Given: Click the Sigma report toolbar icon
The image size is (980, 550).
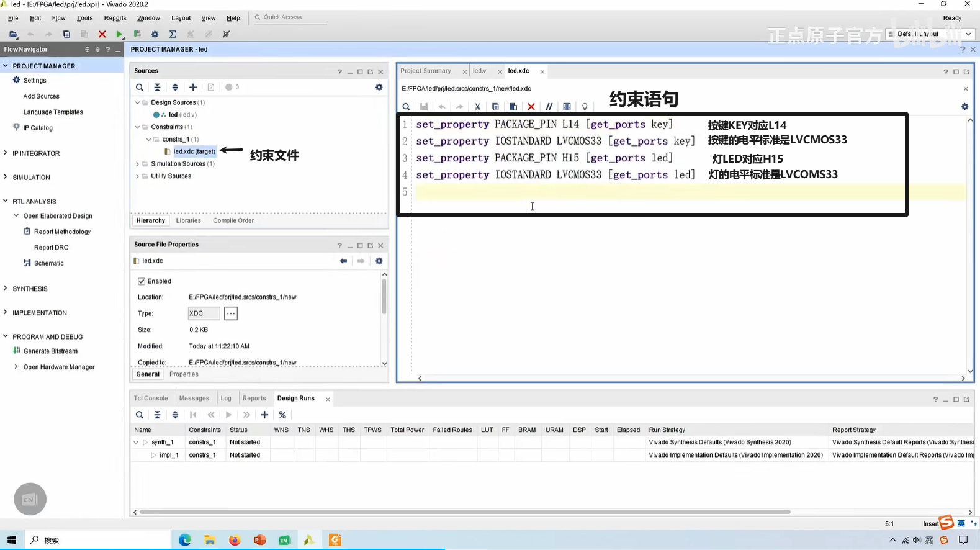Looking at the screenshot, I should pyautogui.click(x=173, y=34).
